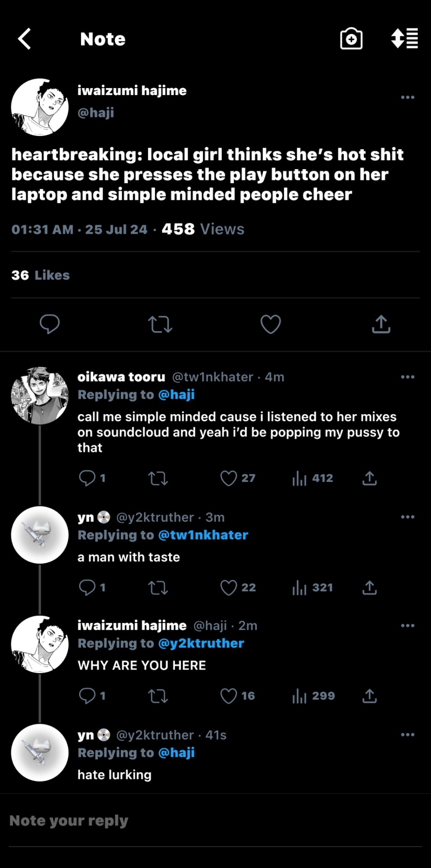Open options on 'WHY ARE YOU HERE' reply

pyautogui.click(x=407, y=626)
